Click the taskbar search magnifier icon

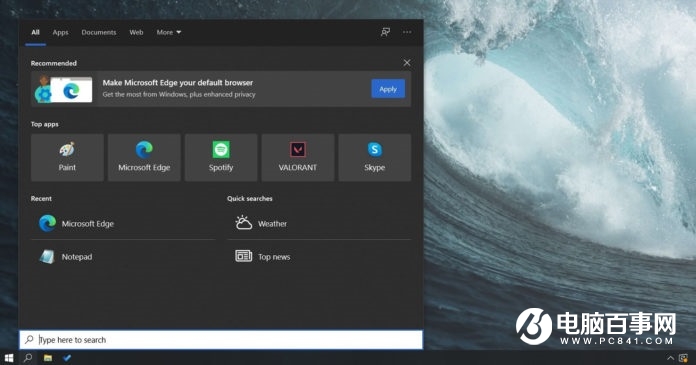pos(28,357)
